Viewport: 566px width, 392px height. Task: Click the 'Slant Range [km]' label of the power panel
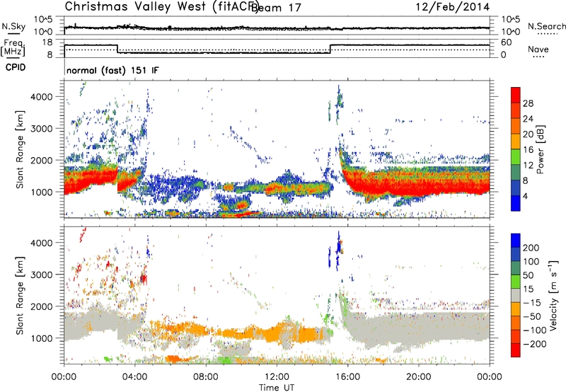(x=20, y=149)
